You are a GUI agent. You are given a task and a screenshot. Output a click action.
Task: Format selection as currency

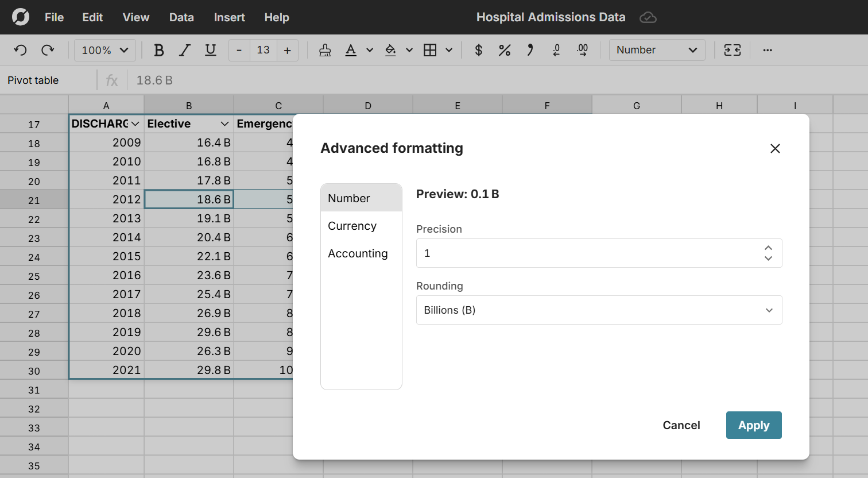(478, 51)
